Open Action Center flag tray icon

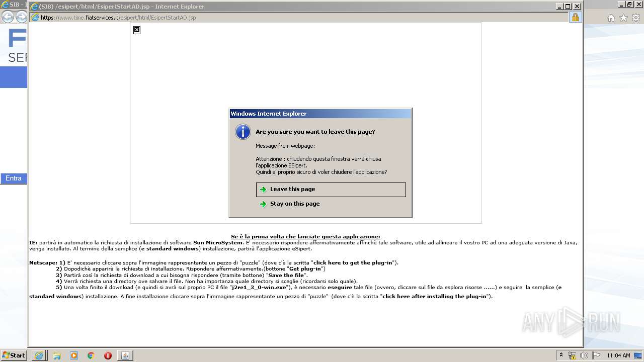[x=596, y=355]
